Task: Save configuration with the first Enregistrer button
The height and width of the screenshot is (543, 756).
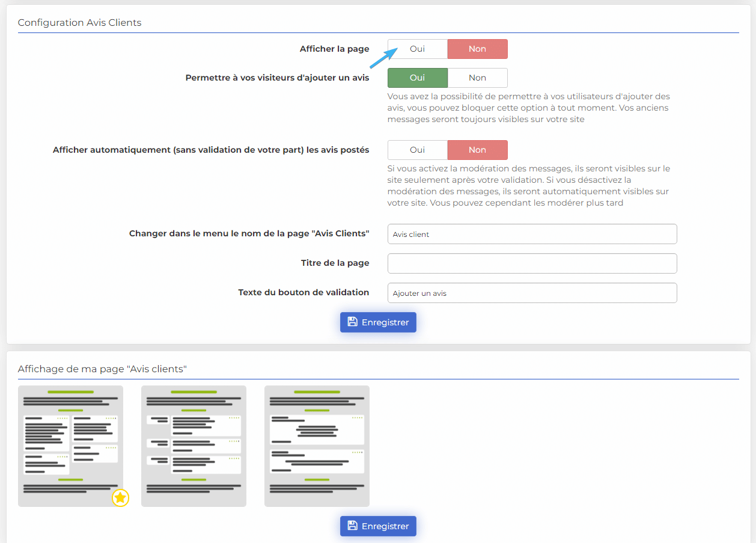Action: point(378,322)
